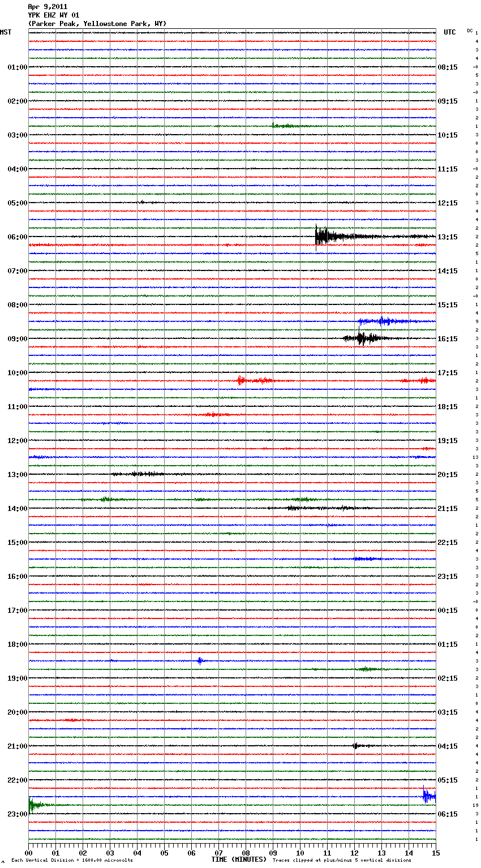
Task: Click the 20:15 UTC time label
Action: point(448,475)
